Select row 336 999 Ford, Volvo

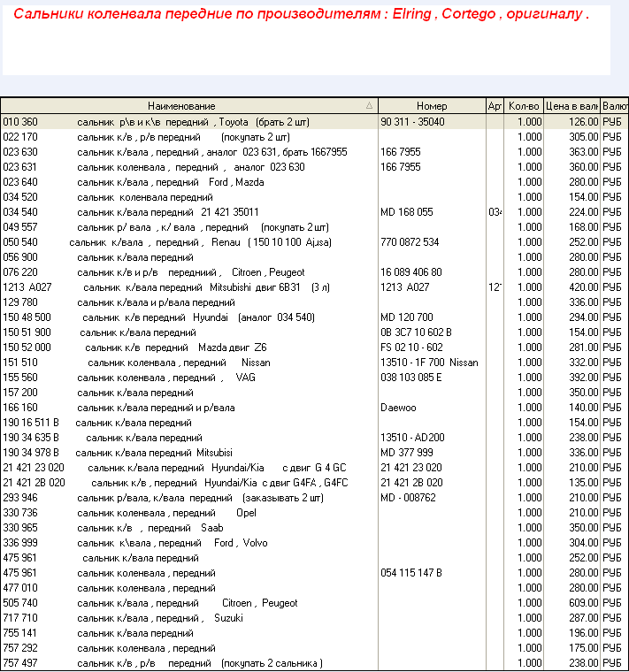click(x=177, y=543)
